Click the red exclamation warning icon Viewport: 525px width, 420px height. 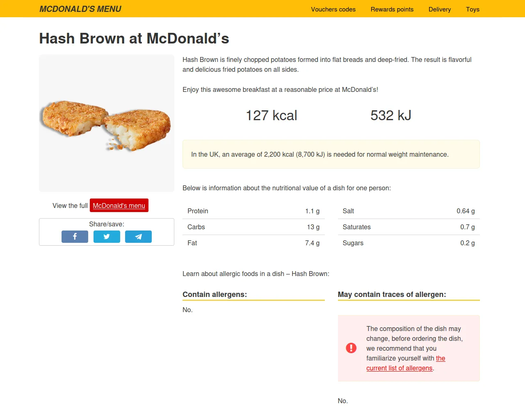(351, 348)
